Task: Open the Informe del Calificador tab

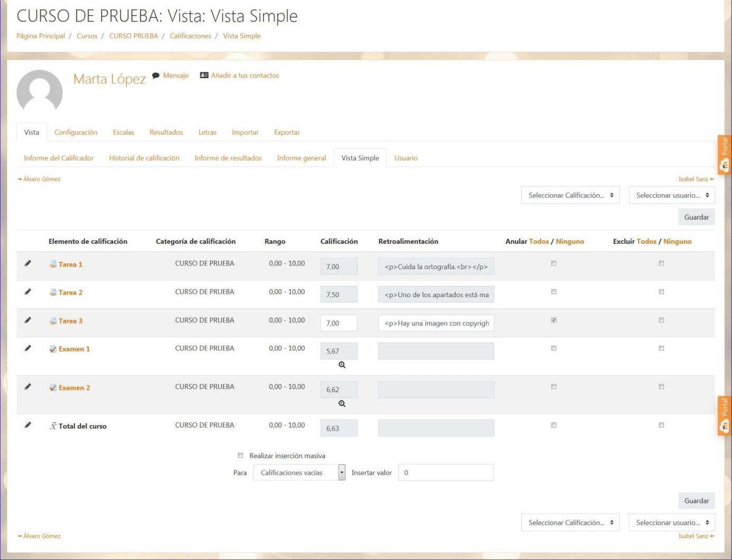Action: pyautogui.click(x=59, y=158)
